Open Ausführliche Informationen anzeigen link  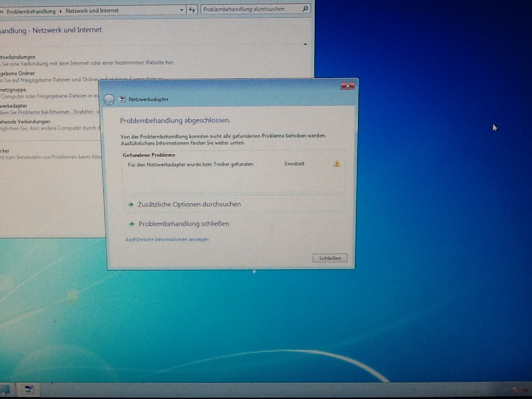click(x=167, y=239)
